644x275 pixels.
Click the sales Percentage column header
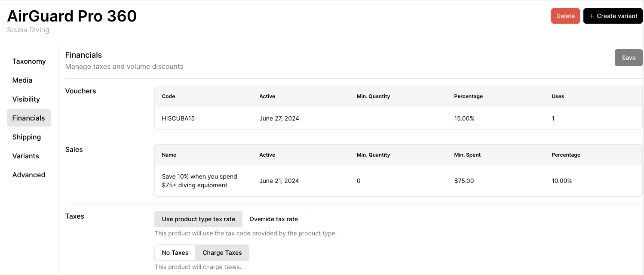click(566, 155)
